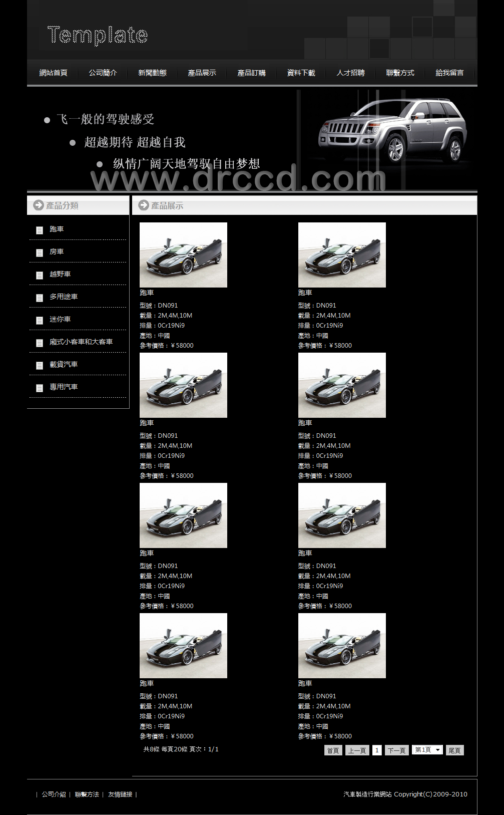Open 聯繫方式 in the navigation bar
The width and height of the screenshot is (504, 815).
click(400, 73)
